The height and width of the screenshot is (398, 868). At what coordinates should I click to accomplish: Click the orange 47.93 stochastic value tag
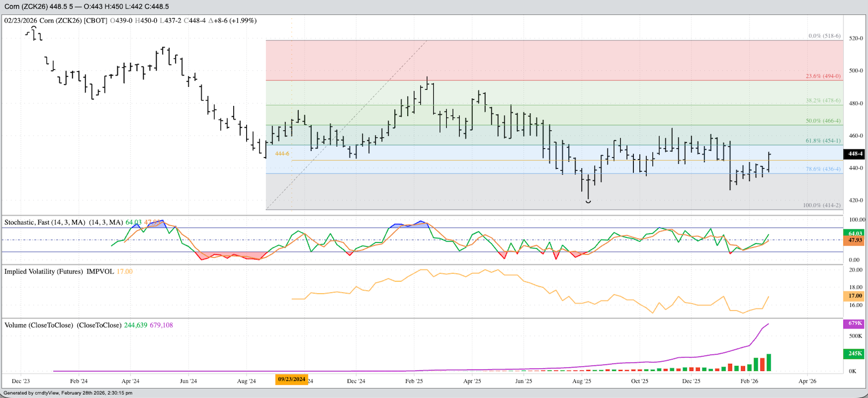point(855,240)
